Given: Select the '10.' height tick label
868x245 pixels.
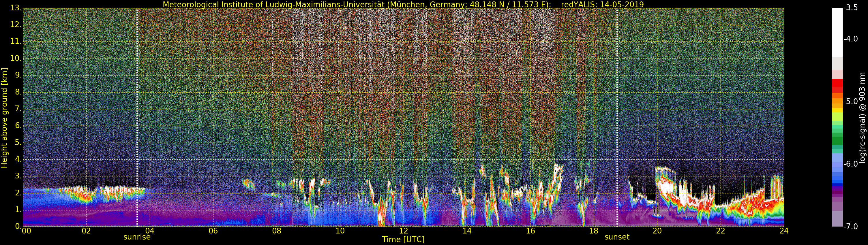Looking at the screenshot, I should [16, 58].
